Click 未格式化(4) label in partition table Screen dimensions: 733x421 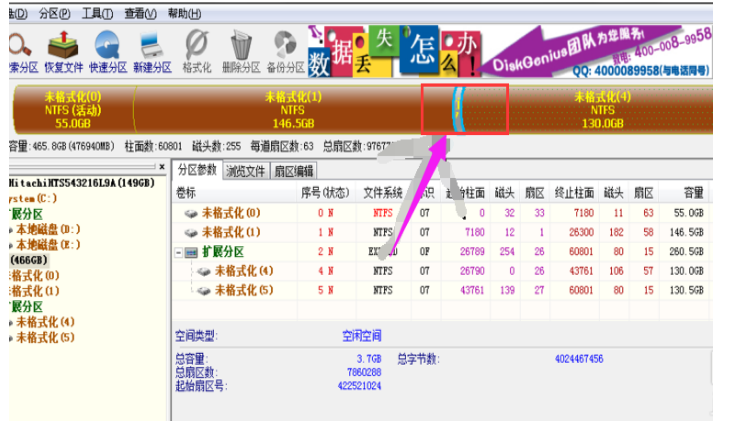[244, 271]
